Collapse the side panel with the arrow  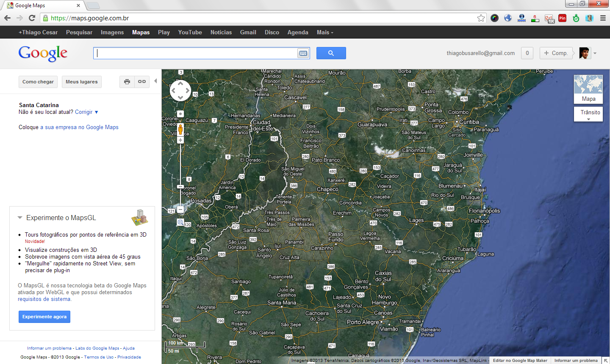point(155,81)
